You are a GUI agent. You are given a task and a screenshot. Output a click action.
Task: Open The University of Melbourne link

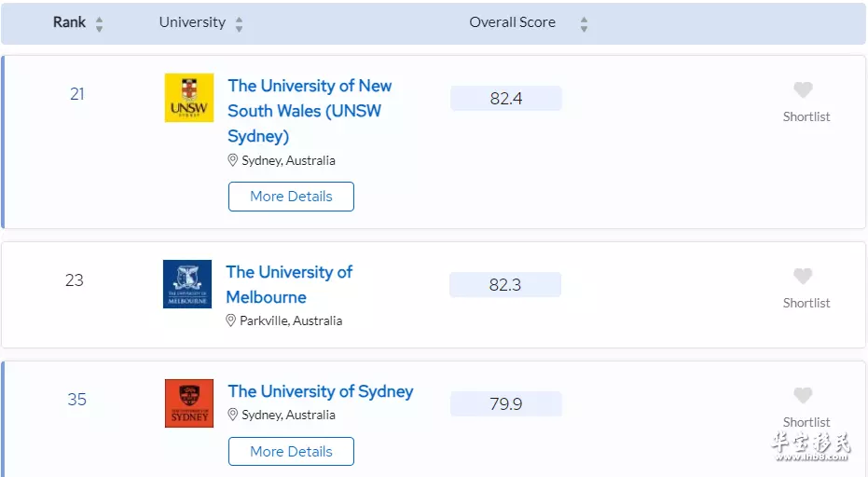289,284
